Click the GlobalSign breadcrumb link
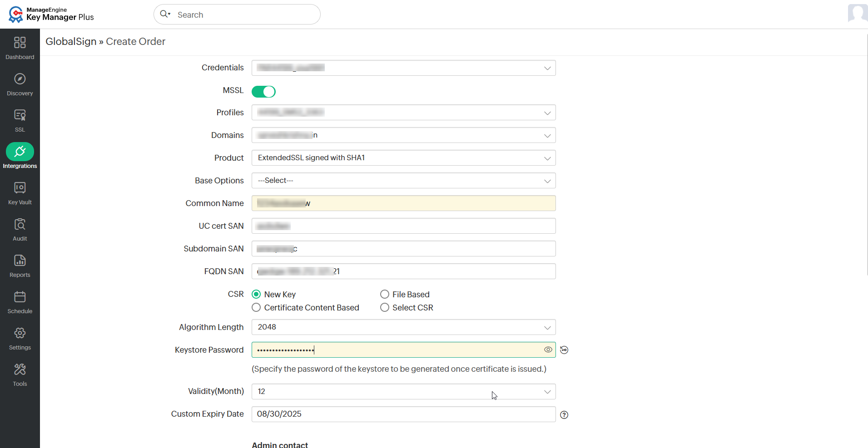 [x=71, y=41]
